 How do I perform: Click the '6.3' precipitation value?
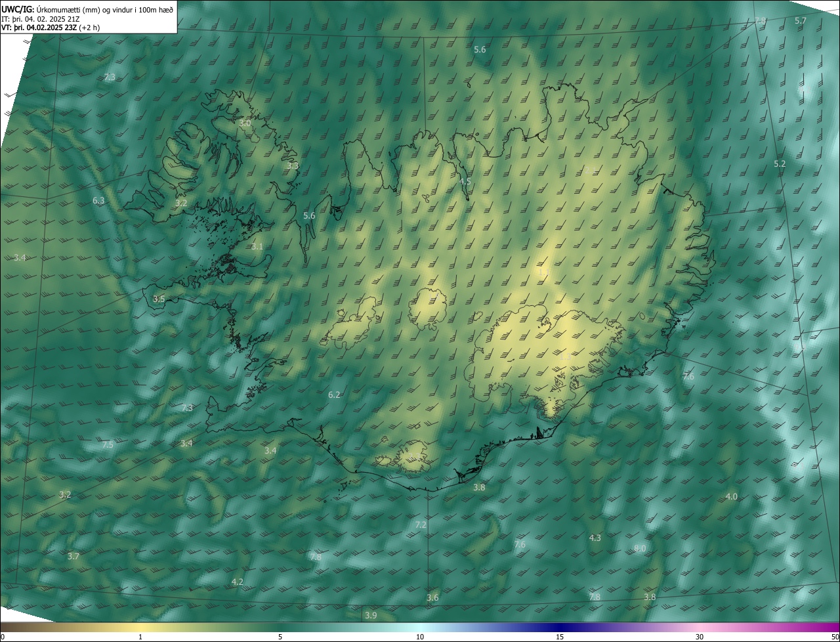(x=98, y=201)
